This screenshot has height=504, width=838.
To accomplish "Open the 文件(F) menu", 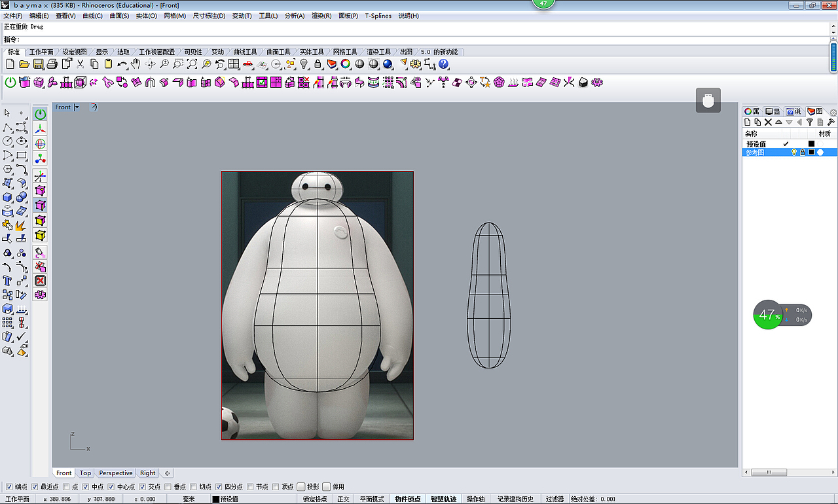I will click(x=13, y=16).
